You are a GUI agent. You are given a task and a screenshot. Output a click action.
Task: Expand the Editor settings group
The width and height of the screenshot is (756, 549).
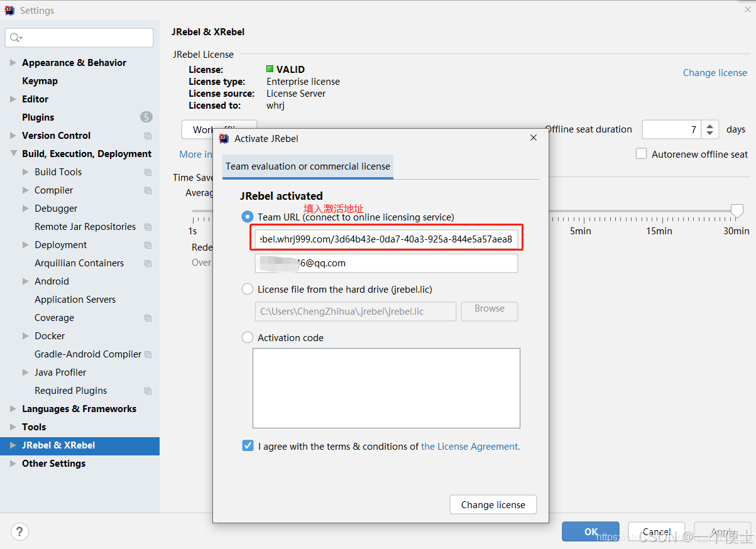pos(13,99)
